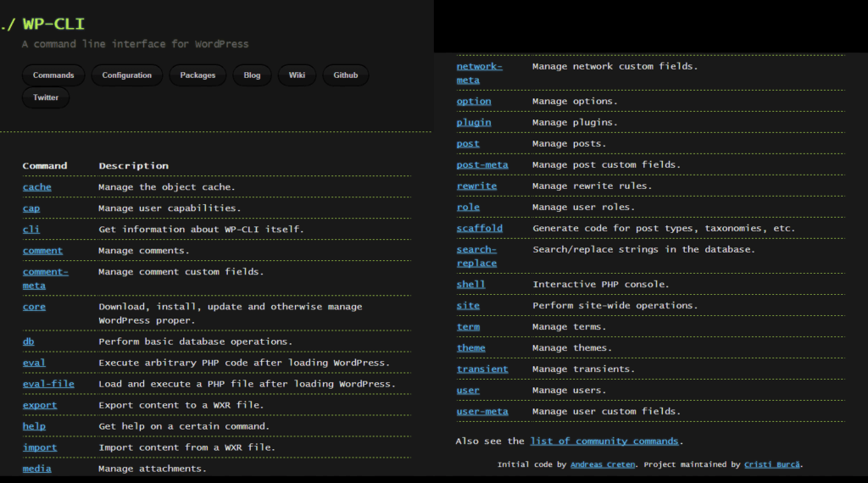Open the core command link

[34, 307]
